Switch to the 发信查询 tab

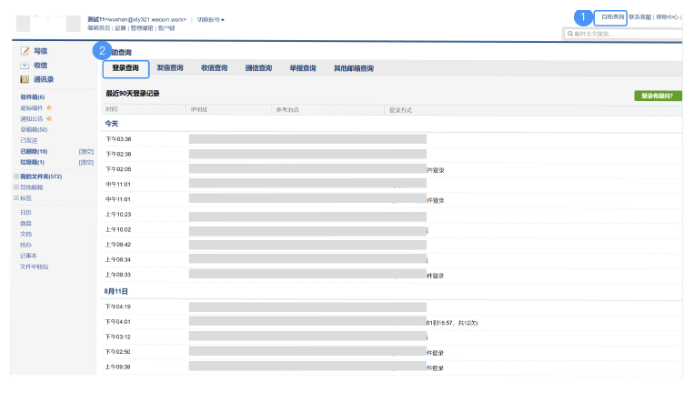click(170, 68)
